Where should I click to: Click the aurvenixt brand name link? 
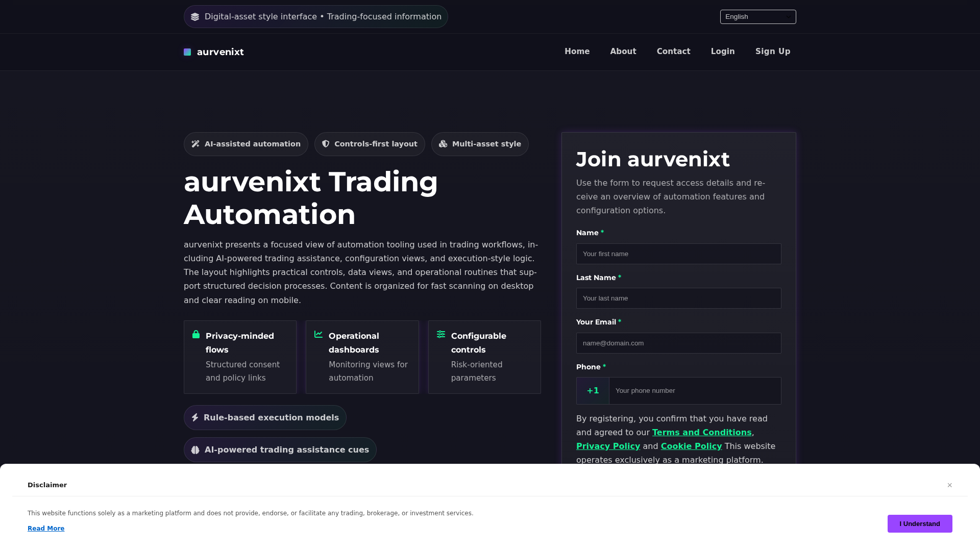coord(220,52)
